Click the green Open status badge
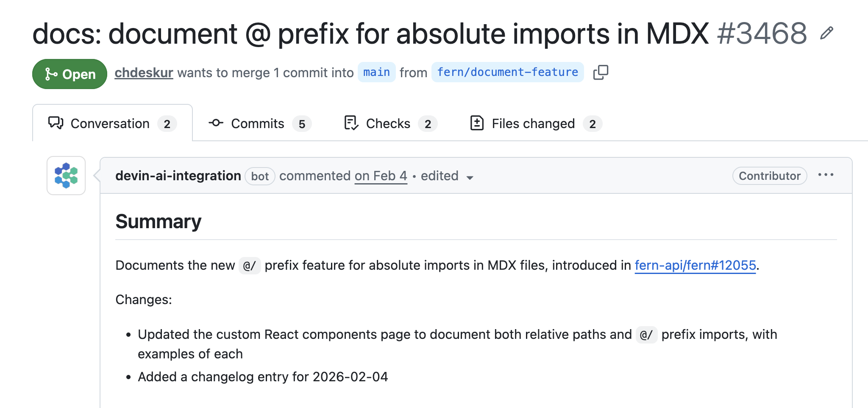Viewport: 868px width, 408px height. point(70,74)
